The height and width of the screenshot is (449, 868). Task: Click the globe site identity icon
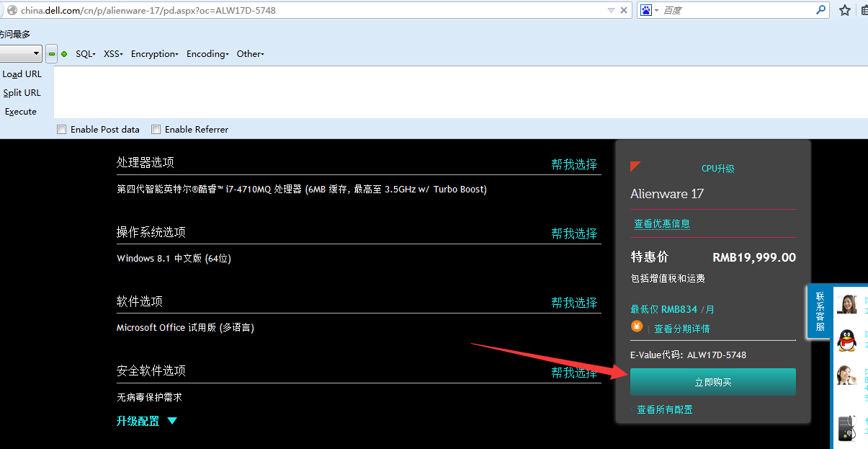coord(12,10)
